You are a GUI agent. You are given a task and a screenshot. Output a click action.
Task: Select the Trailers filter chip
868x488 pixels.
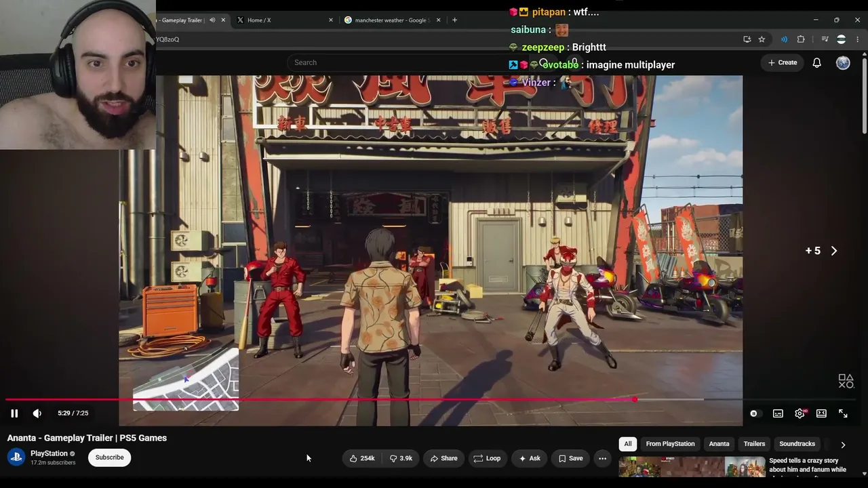[x=754, y=444]
